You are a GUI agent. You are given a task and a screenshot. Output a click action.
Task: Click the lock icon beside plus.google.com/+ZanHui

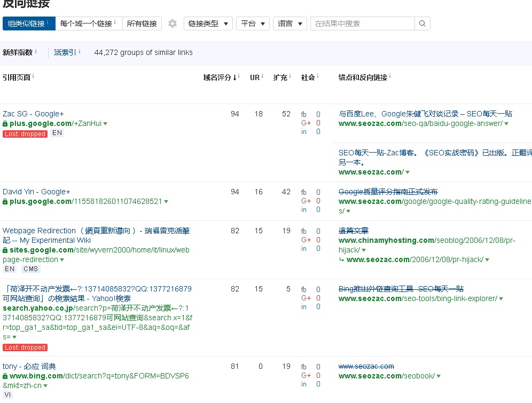5,124
